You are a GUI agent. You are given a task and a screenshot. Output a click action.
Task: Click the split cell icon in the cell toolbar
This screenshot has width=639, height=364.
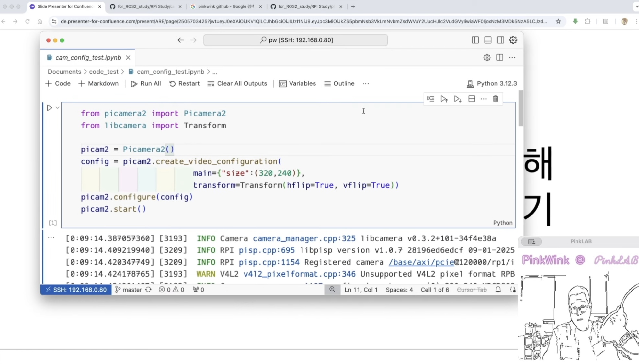(x=471, y=99)
